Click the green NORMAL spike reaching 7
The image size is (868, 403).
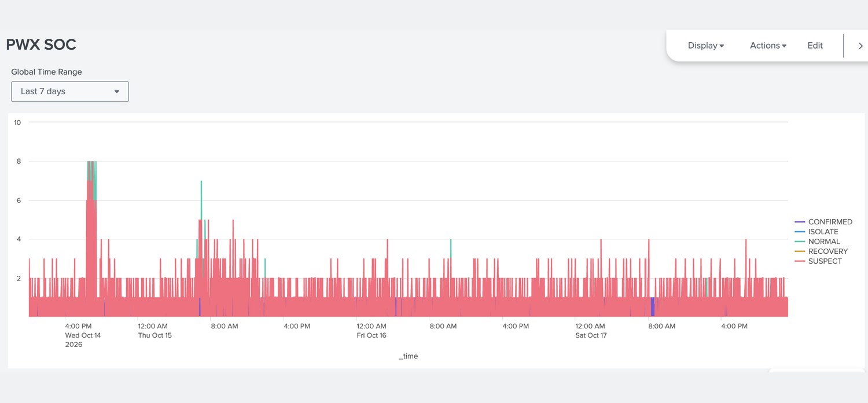201,199
